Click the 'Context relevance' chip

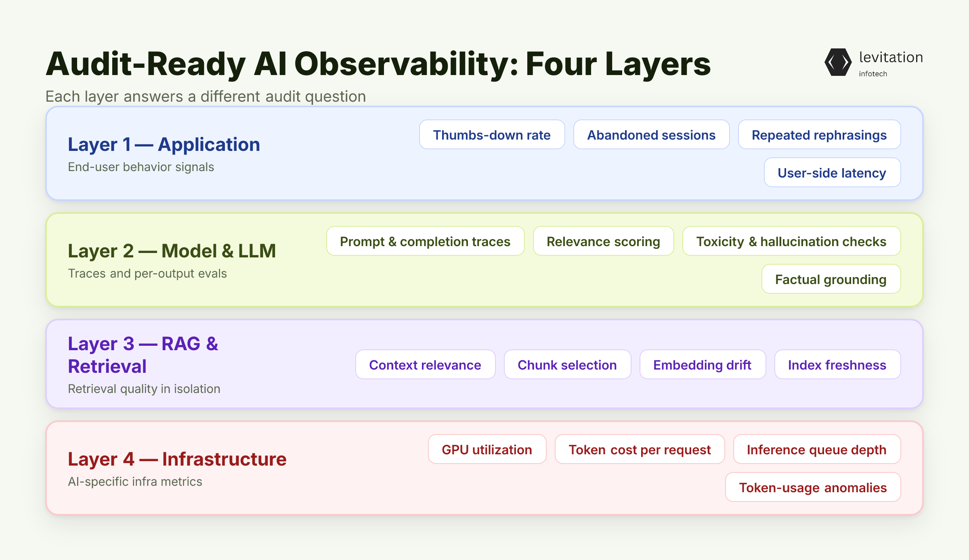(425, 365)
